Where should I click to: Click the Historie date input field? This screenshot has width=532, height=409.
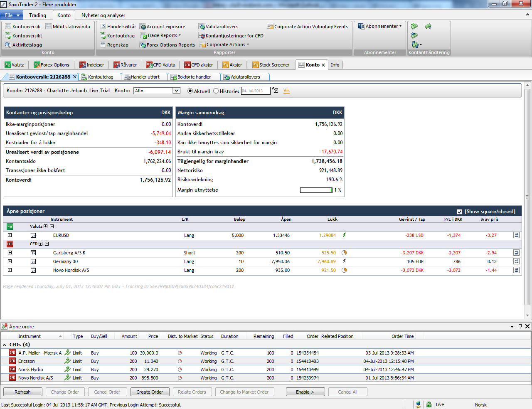coord(256,91)
